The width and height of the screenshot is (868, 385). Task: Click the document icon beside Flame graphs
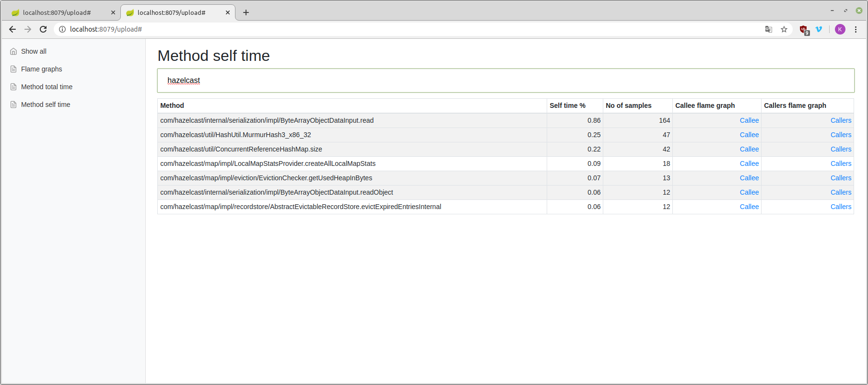(13, 69)
